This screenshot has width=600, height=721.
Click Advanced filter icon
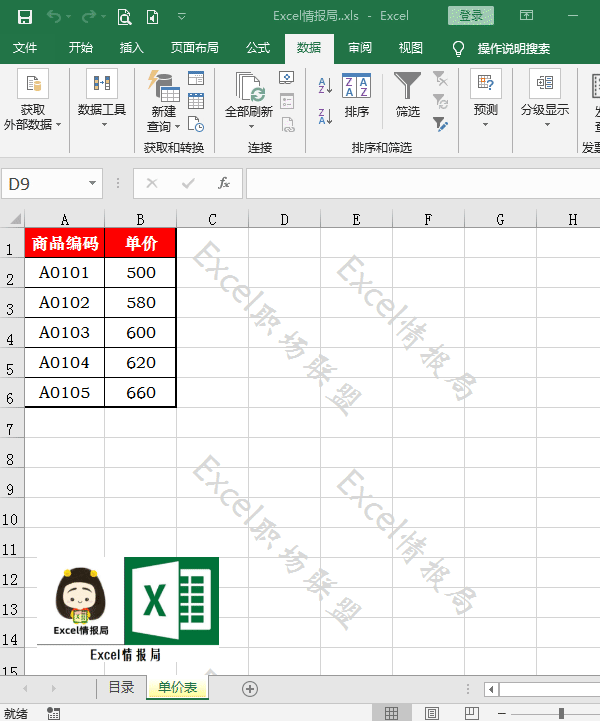coord(440,124)
